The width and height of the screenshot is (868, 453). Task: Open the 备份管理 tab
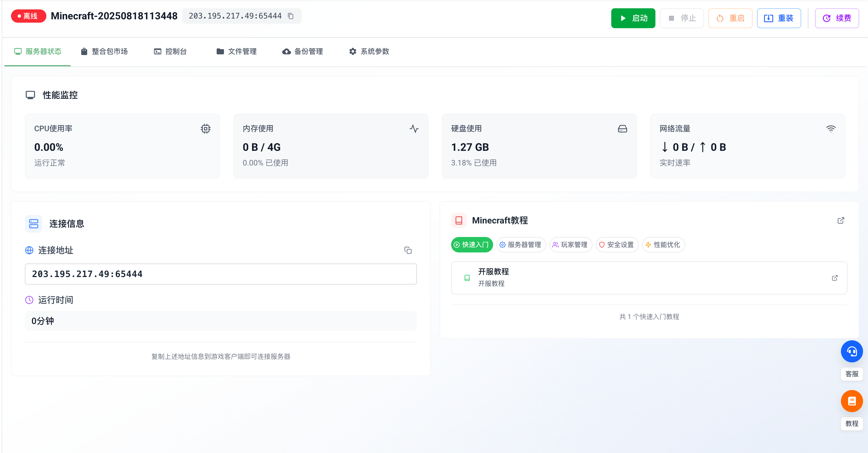[x=302, y=52]
